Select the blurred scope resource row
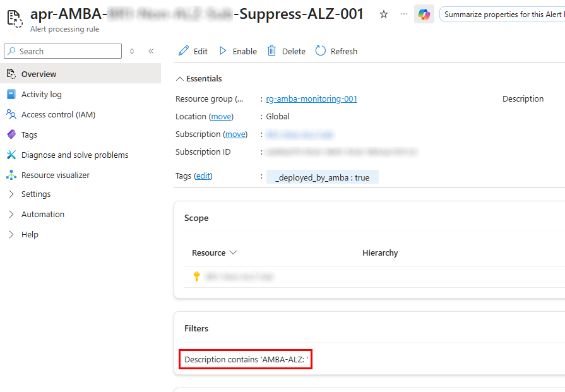The height and width of the screenshot is (392, 565). 239,276
